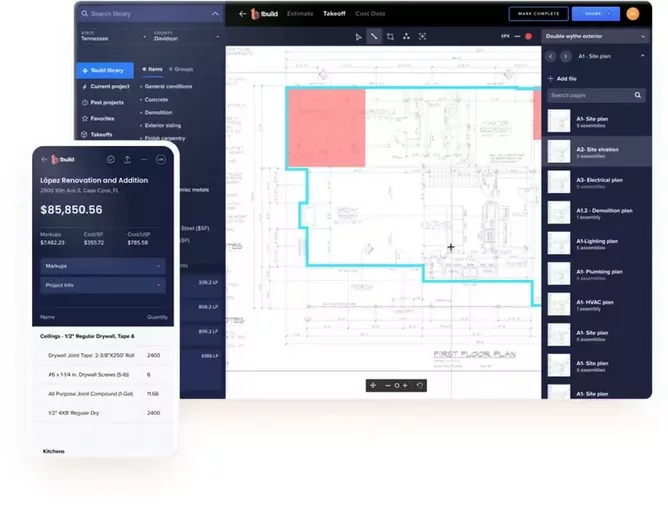Open General conditions category
The height and width of the screenshot is (505, 668).
coord(168,87)
